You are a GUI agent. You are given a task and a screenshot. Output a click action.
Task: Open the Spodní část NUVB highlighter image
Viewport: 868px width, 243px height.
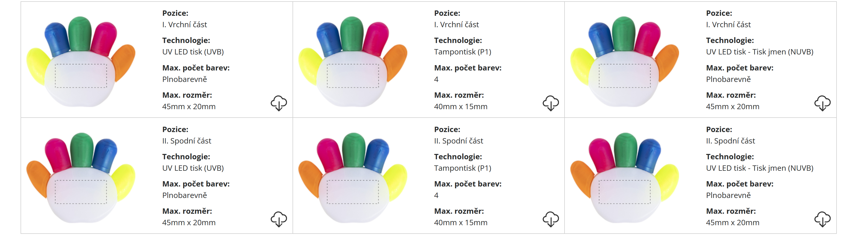click(624, 178)
